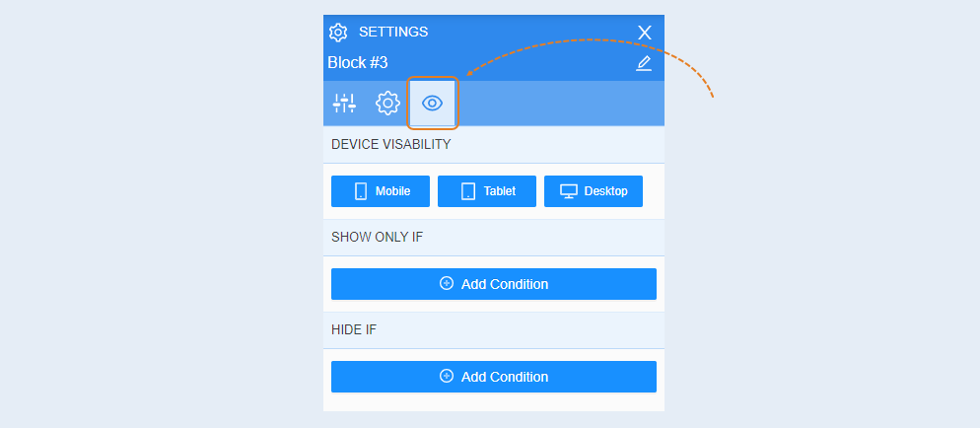Click plus icon in Hide If button
This screenshot has width=980, height=428.
pos(447,376)
